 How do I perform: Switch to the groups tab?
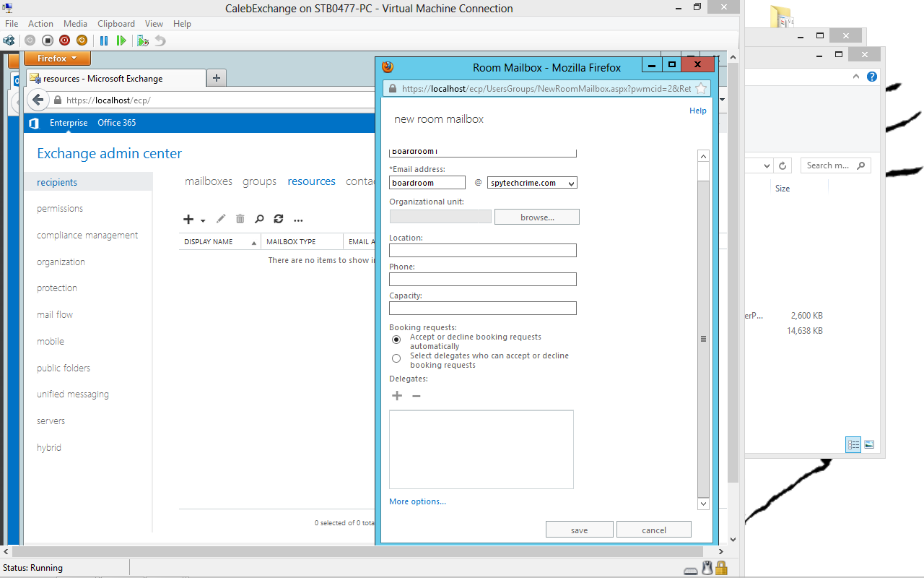[260, 181]
